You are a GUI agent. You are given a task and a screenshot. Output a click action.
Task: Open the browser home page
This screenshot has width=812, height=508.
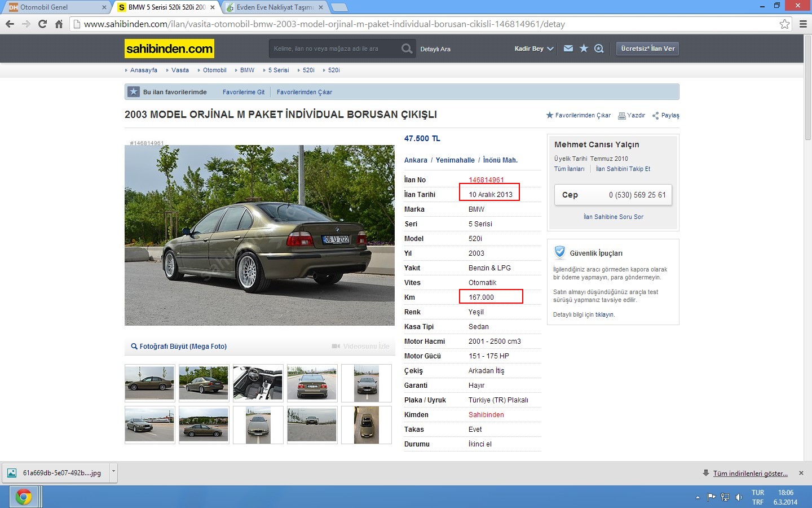click(x=59, y=24)
